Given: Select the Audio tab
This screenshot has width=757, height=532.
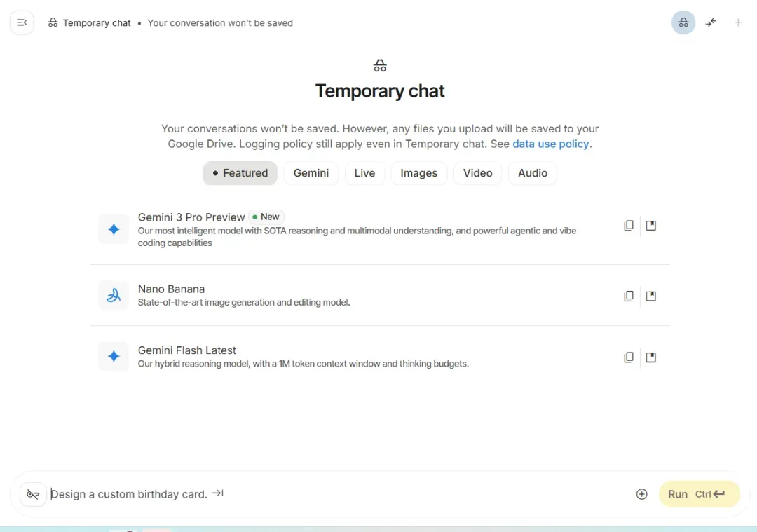Looking at the screenshot, I should (533, 173).
